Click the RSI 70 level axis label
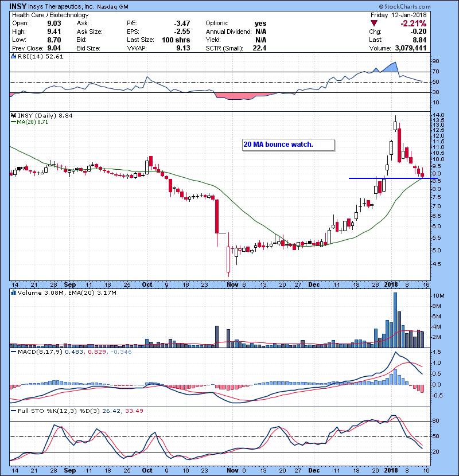Image resolution: width=459 pixels, height=476 pixels. [435, 72]
